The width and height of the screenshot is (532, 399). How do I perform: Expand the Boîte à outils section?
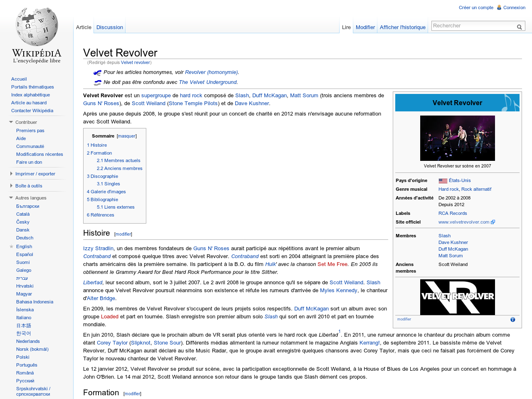click(29, 186)
